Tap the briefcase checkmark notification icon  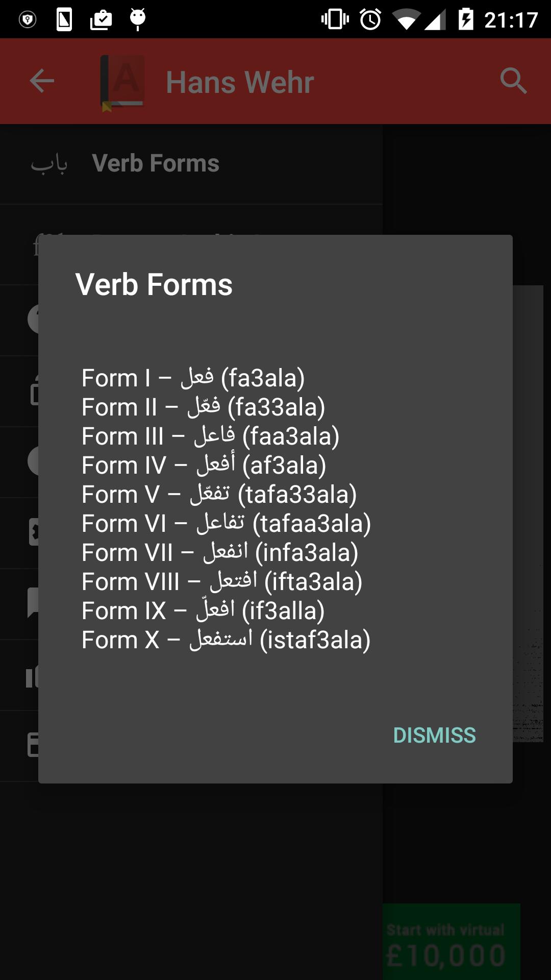pos(101,20)
